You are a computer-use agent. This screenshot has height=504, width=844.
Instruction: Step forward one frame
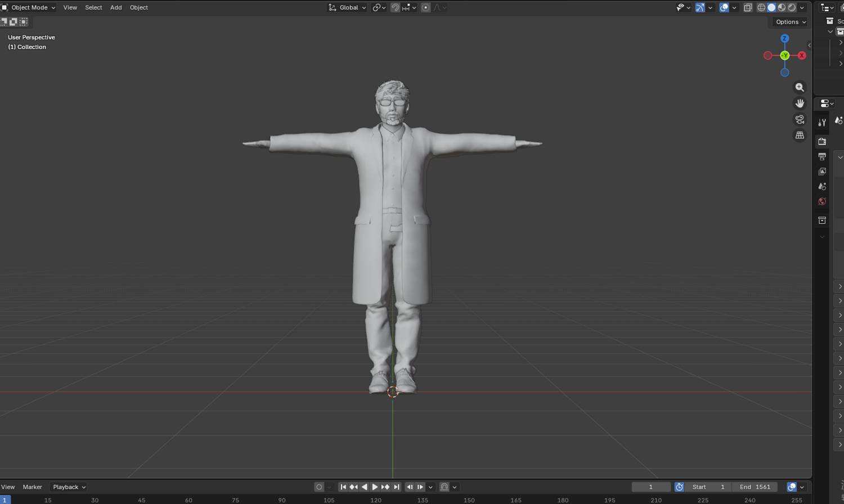[420, 487]
